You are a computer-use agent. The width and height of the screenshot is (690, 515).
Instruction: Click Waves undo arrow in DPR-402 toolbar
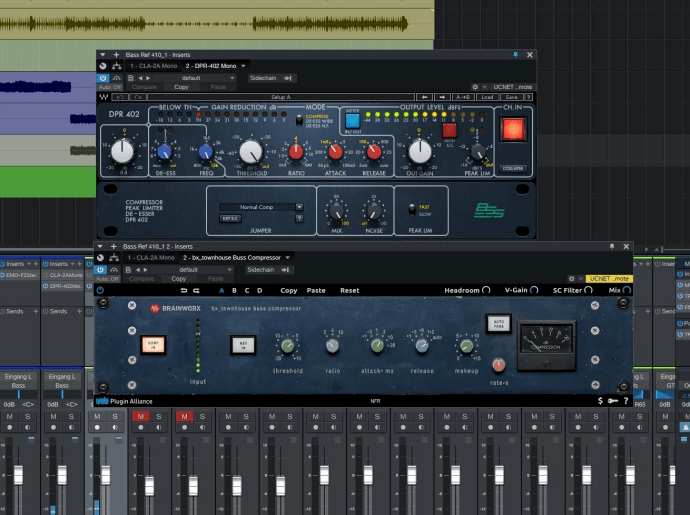(x=120, y=97)
